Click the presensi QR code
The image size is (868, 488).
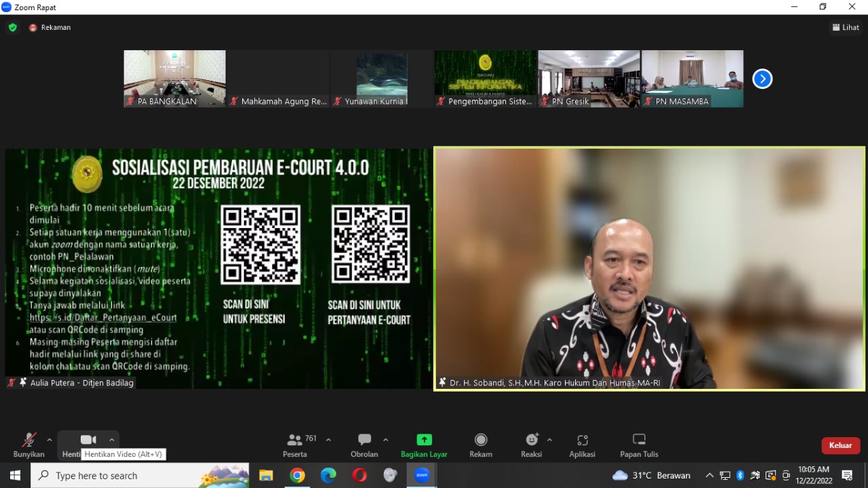pos(260,245)
